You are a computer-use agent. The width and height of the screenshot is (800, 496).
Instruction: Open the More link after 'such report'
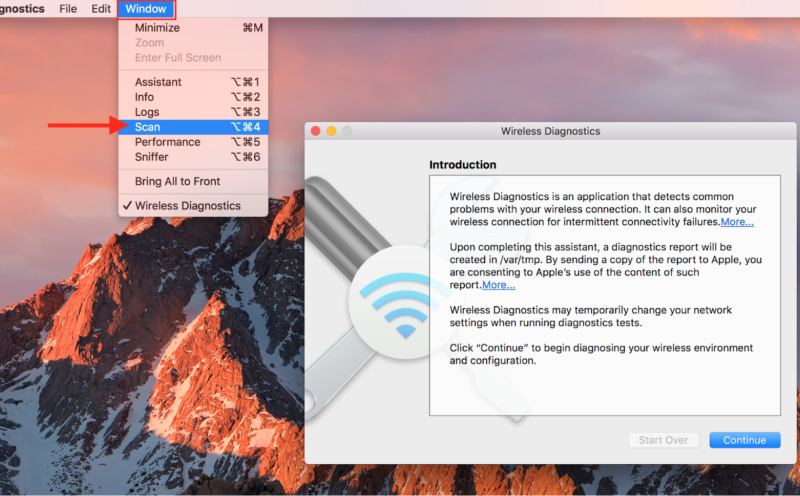pyautogui.click(x=498, y=285)
